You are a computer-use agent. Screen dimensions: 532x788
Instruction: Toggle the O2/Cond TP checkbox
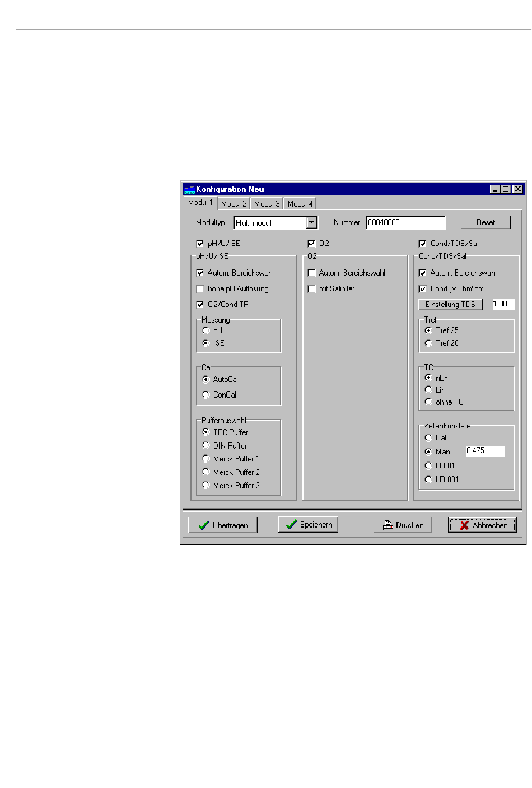click(200, 305)
